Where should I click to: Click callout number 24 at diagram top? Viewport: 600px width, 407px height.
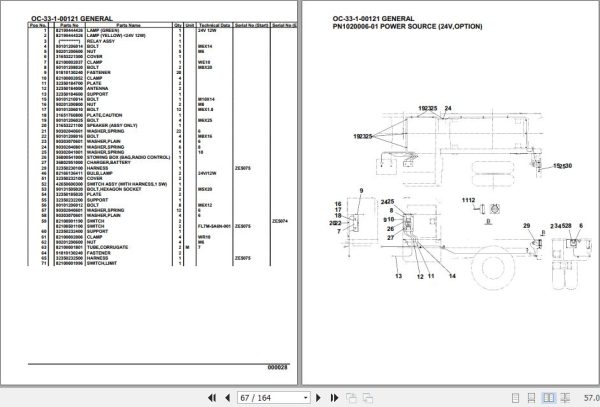[x=448, y=108]
